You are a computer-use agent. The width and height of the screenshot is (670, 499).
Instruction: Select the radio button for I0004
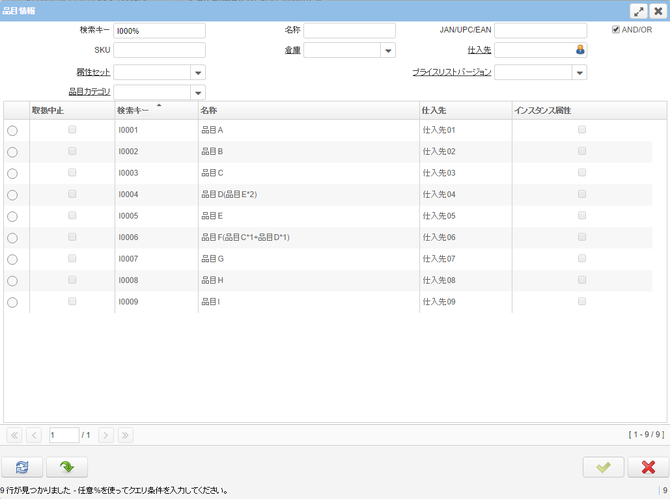[12, 195]
